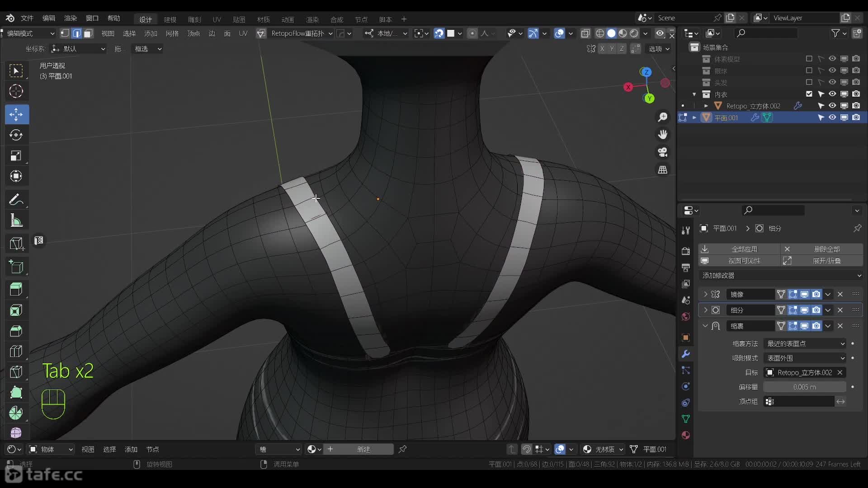Viewport: 868px width, 488px height.
Task: Adjust the 偏移量 0.005 m field
Action: click(805, 387)
